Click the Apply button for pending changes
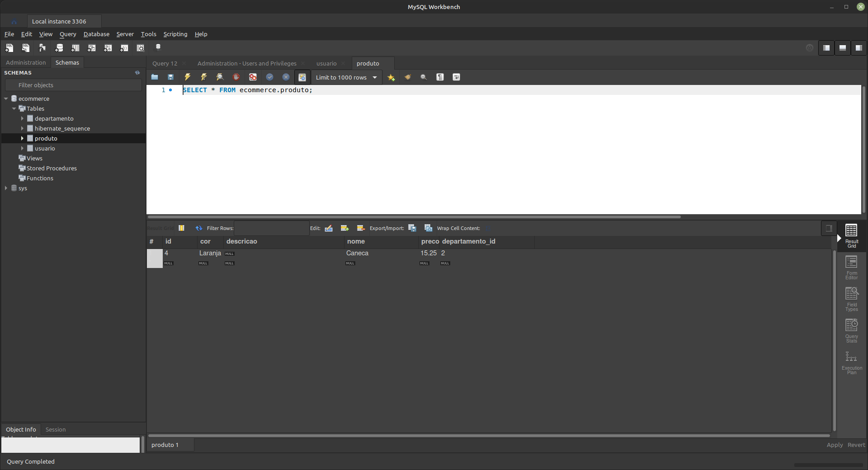This screenshot has height=470, width=868. pyautogui.click(x=835, y=445)
